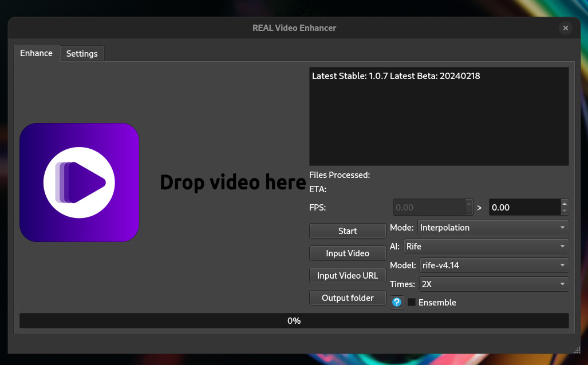This screenshot has width=588, height=365.
Task: Choose the Output folder button
Action: tap(348, 298)
